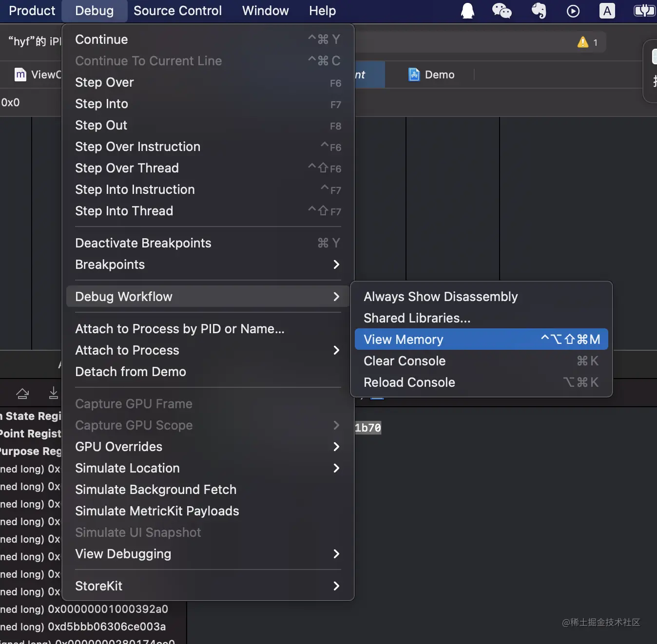Select Simulate Background Fetch
The image size is (657, 644).
click(x=208, y=490)
